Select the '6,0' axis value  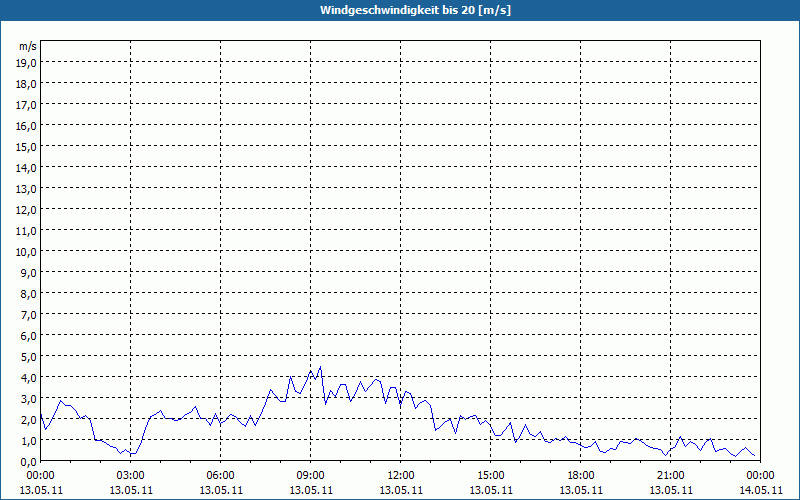pos(30,336)
